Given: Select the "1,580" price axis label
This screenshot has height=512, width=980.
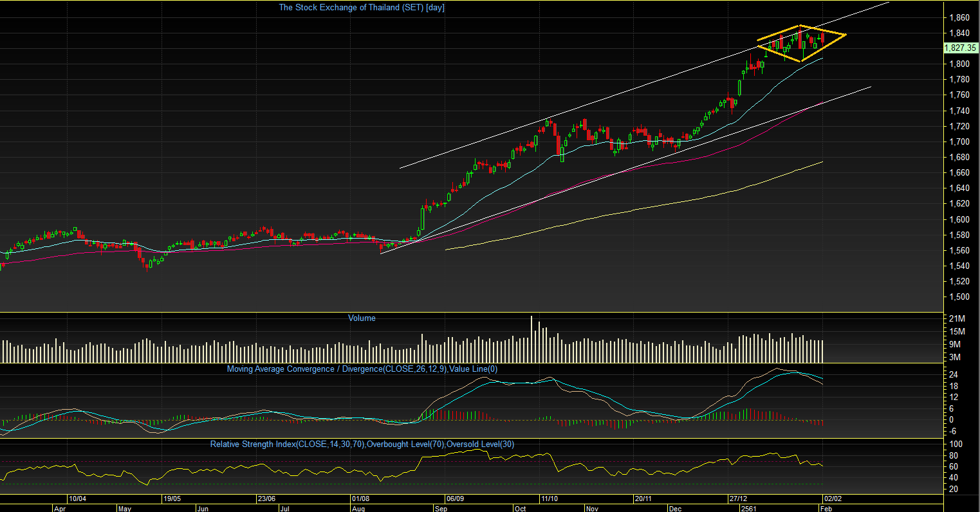Looking at the screenshot, I should 960,235.
